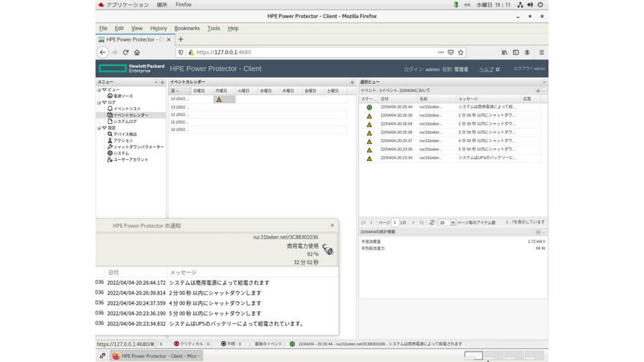
Task: Select システムログ in the sidebar
Action: pyautogui.click(x=125, y=121)
